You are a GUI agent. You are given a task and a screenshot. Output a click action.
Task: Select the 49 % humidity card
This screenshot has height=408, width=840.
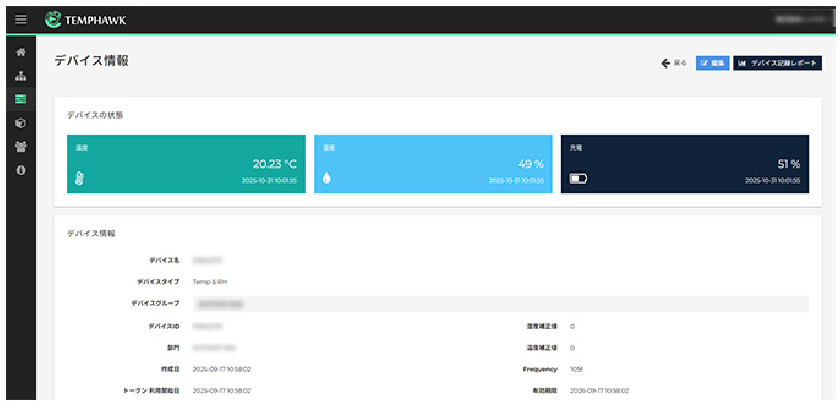(x=432, y=164)
